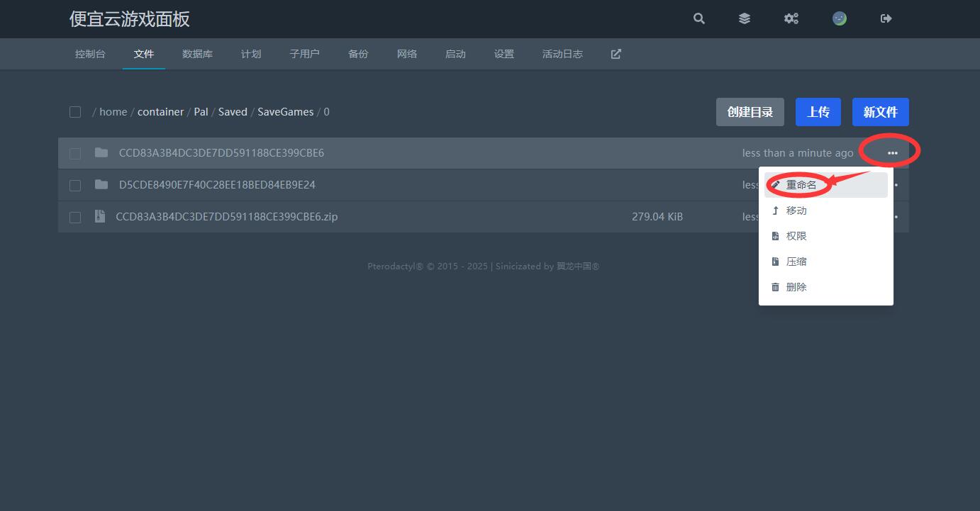This screenshot has height=511, width=980.
Task: Click the 翼龙中国® footer link
Action: point(578,266)
